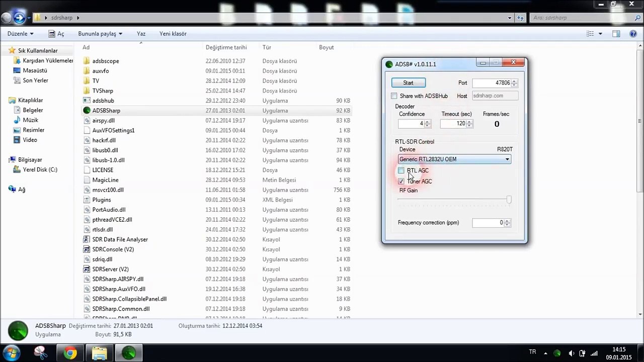Click the address bar refresh icon
This screenshot has width=644, height=362.
click(x=521, y=18)
